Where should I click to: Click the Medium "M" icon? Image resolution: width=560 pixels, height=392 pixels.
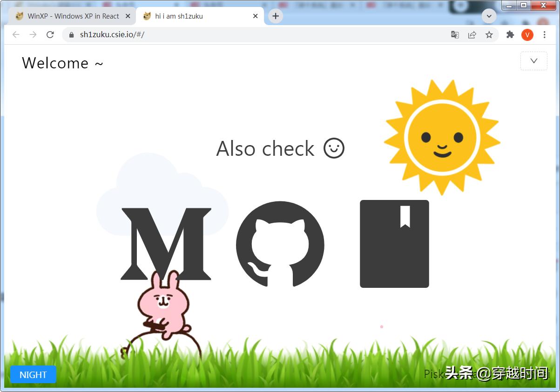tap(165, 243)
